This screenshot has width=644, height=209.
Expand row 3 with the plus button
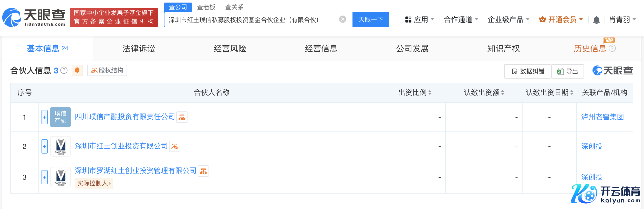45,177
